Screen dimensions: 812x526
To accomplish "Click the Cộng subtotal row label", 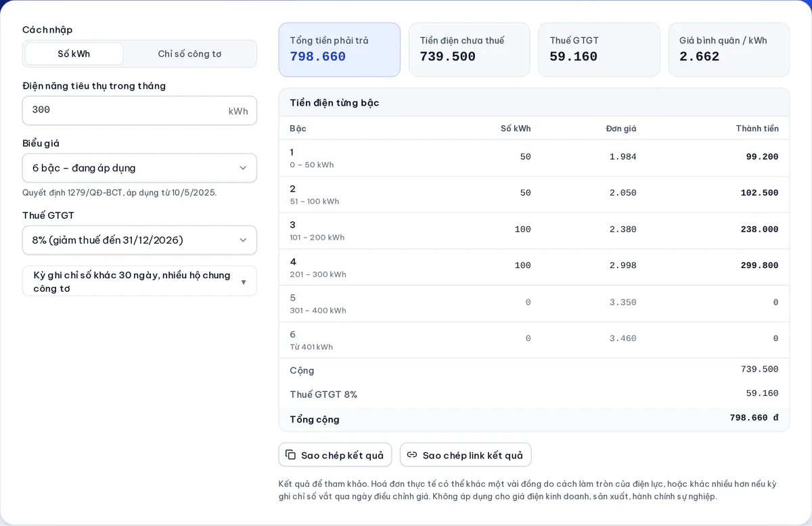I will (302, 371).
